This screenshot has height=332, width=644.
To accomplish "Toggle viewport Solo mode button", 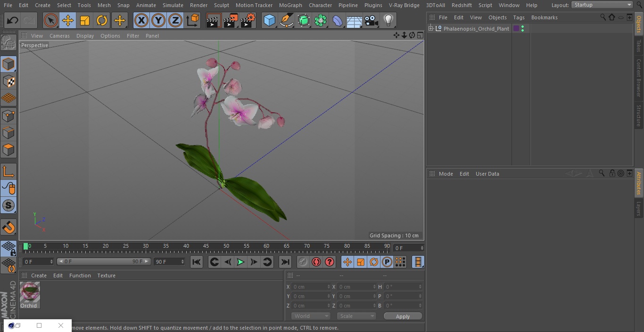I will click(8, 205).
